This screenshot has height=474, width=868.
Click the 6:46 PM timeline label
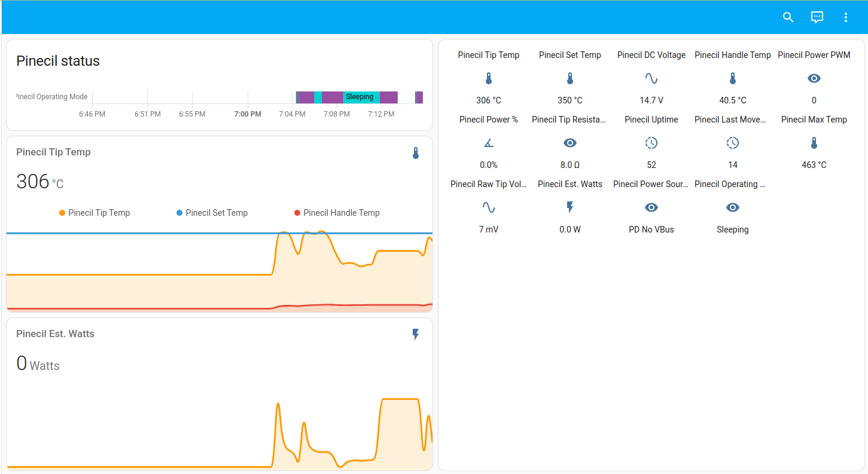(92, 114)
